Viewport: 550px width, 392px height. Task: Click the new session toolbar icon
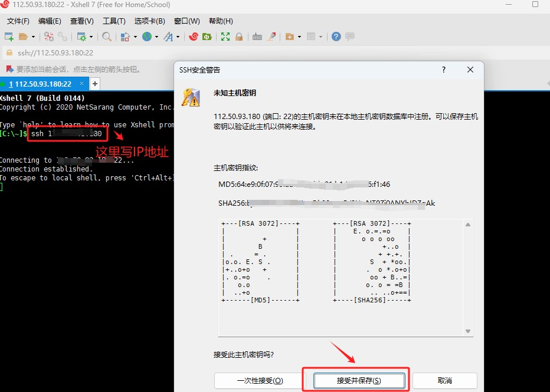9,37
